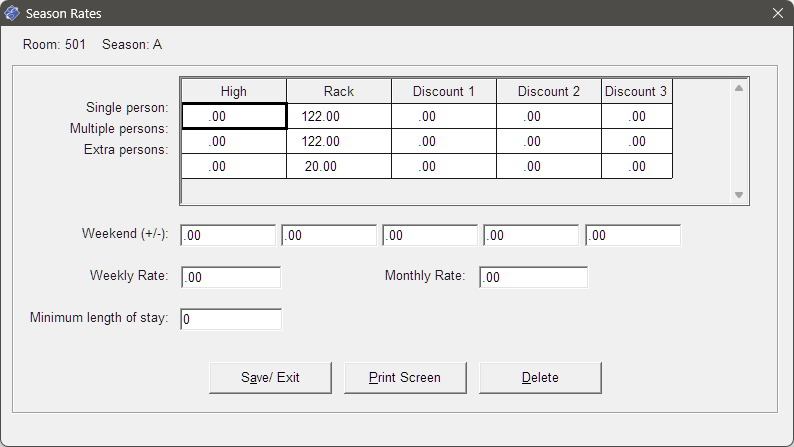Click the Weekly Rate input field
Viewport: 794px width, 447px height.
[x=231, y=277]
